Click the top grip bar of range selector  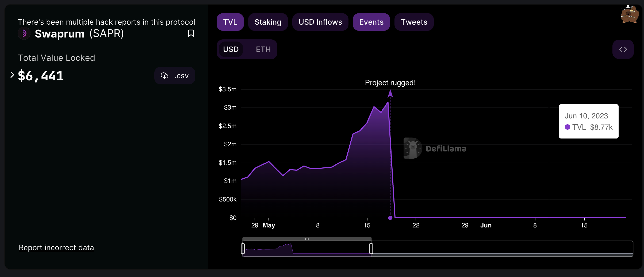pos(307,239)
